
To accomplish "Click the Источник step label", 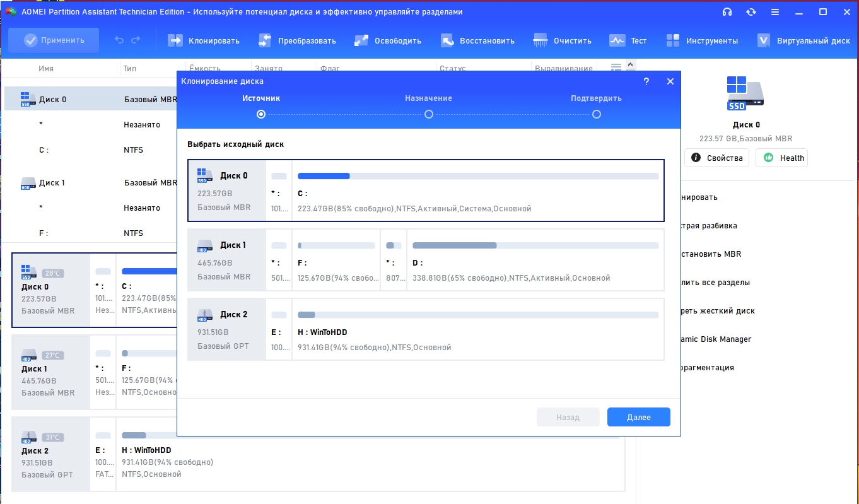I will [261, 98].
